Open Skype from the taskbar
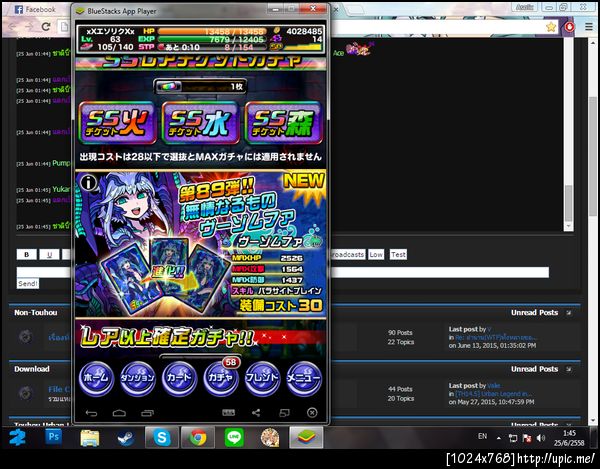The width and height of the screenshot is (600, 469). [162, 437]
